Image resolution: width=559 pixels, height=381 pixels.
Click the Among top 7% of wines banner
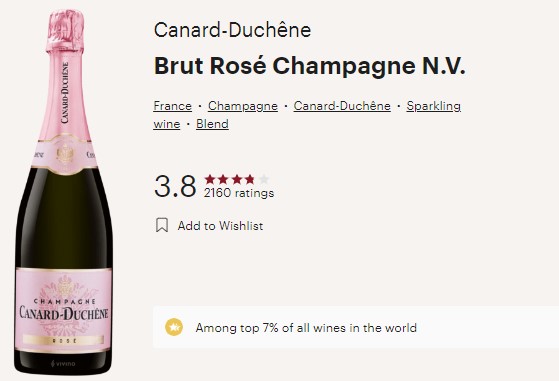[x=356, y=327]
